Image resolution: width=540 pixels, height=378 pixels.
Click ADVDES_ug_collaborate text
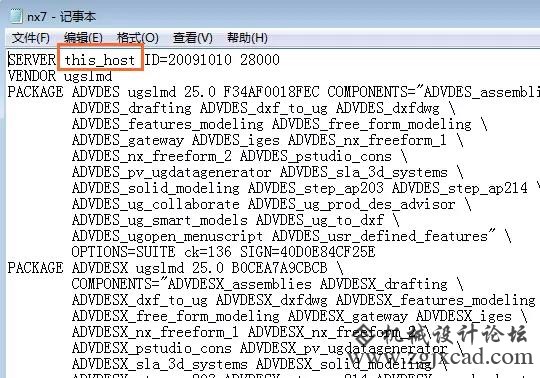point(156,204)
